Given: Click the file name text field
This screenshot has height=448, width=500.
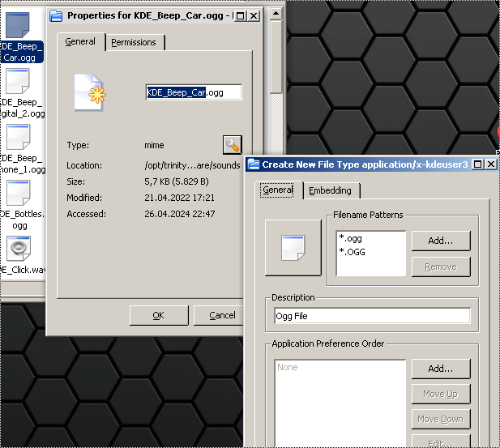Looking at the screenshot, I should (193, 92).
